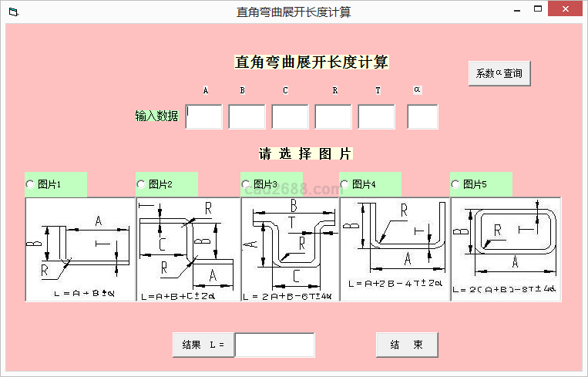588x377 pixels.
Task: Select the 图片5 radio button
Action: [456, 184]
